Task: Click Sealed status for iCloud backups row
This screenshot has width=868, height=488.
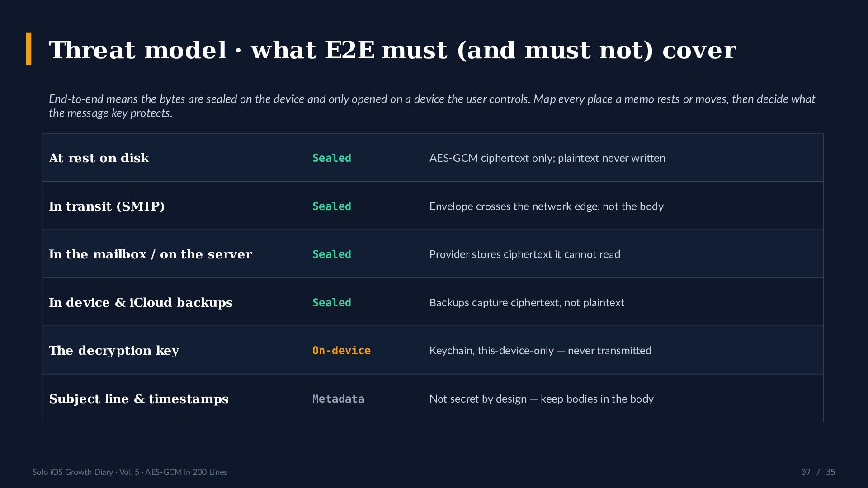Action: (x=332, y=303)
